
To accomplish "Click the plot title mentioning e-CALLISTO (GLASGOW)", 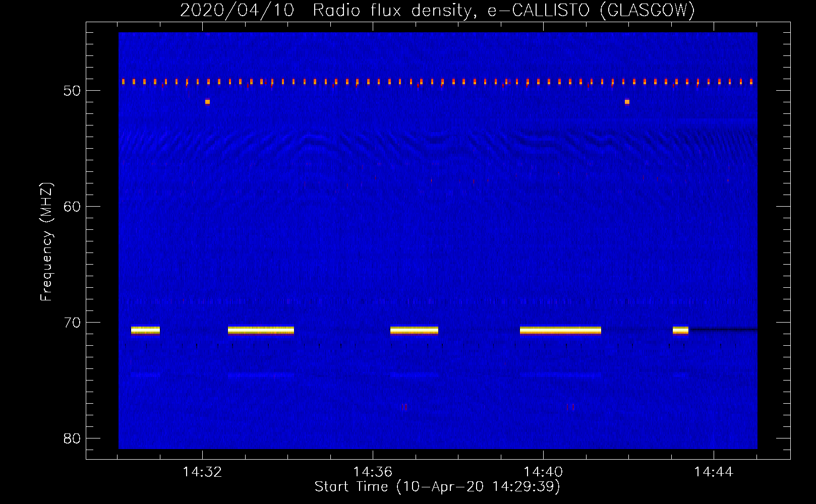I will 437,10.
